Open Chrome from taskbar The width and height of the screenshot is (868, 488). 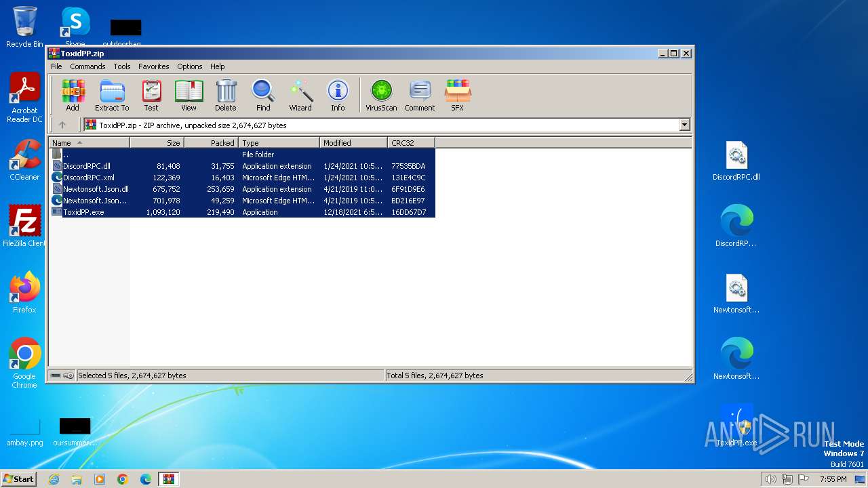123,479
